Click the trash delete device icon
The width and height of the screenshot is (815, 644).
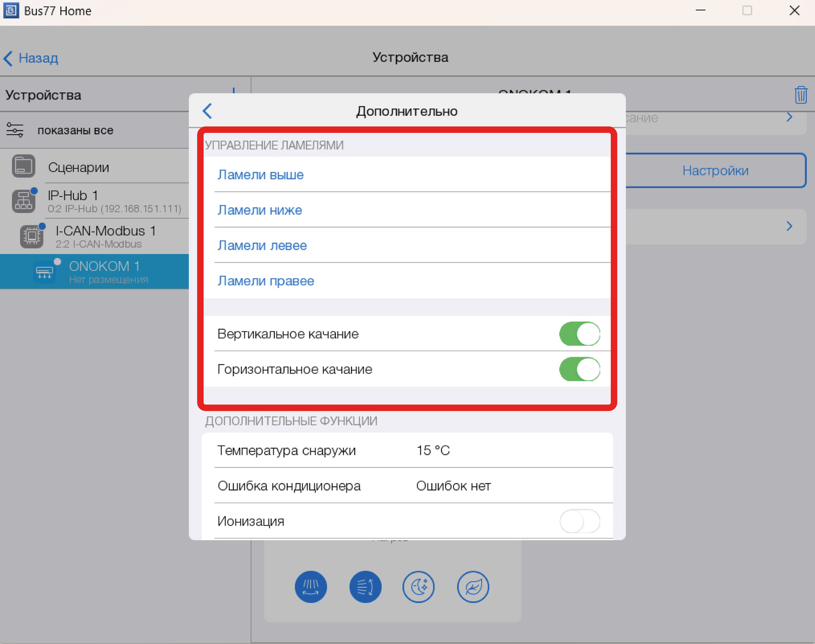(800, 95)
